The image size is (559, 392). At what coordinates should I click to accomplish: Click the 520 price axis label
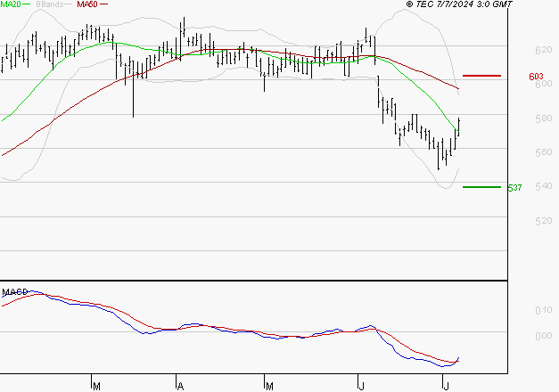point(544,221)
